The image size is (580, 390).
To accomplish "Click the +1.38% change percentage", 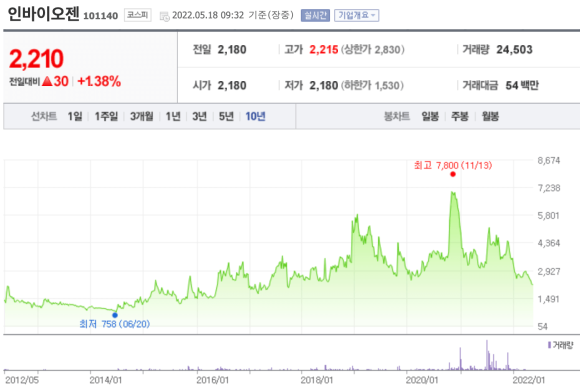I will tap(99, 81).
